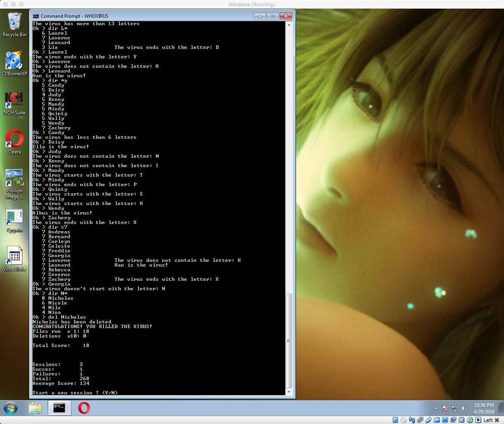Click the 'Start a new session ? (Y/N)' prompt
504x424 pixels.
[x=75, y=393]
